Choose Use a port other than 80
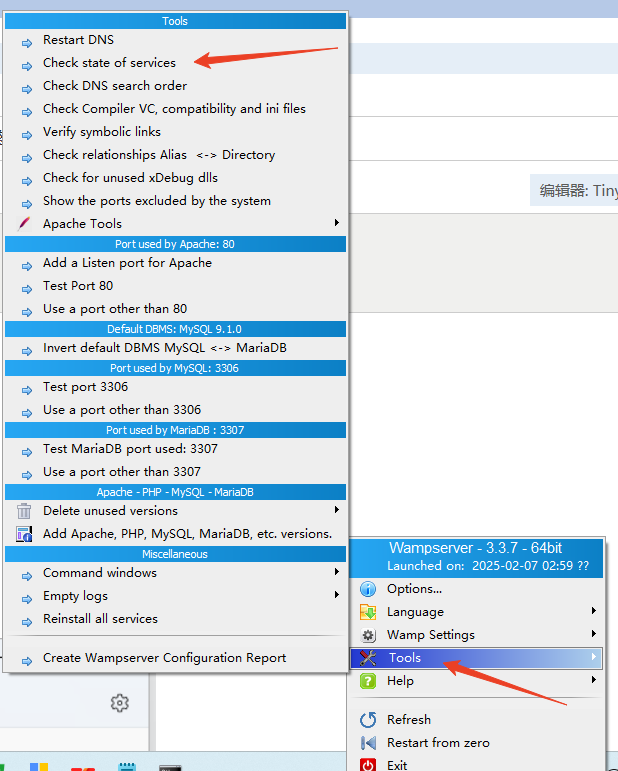 click(176, 309)
